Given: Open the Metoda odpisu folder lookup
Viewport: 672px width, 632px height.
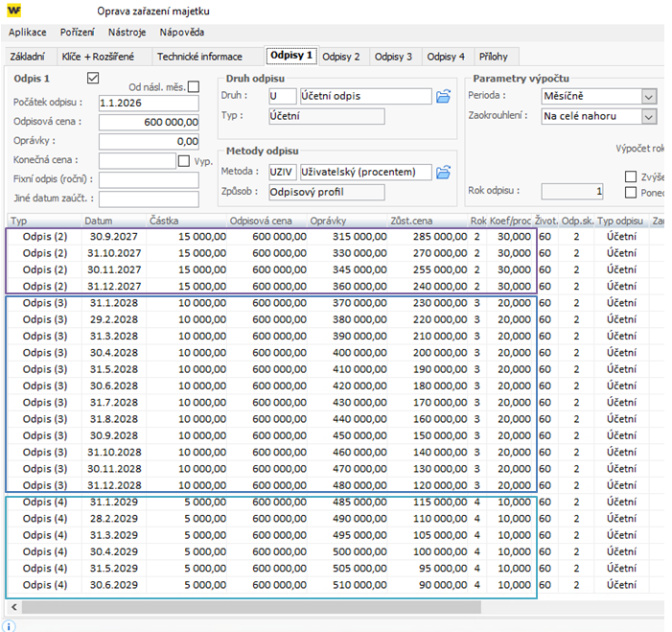Looking at the screenshot, I should (x=443, y=172).
